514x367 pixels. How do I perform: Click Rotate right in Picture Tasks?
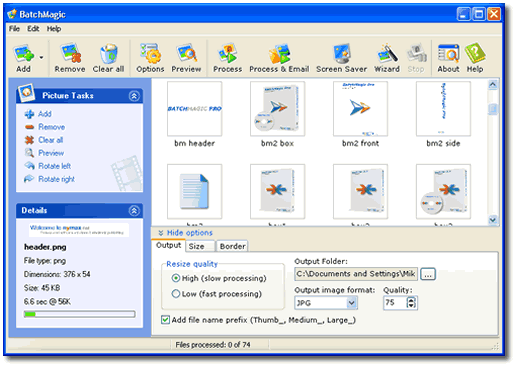tap(57, 179)
